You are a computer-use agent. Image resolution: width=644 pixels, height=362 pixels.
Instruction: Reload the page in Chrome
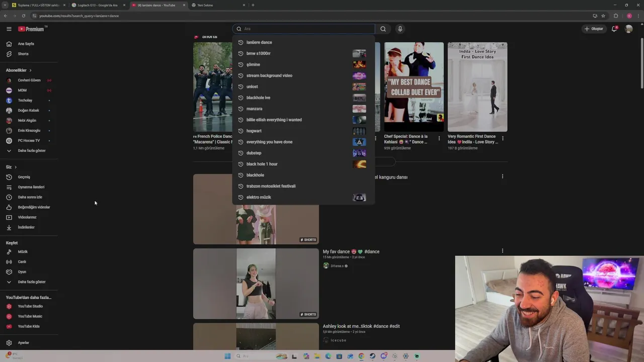(23, 16)
